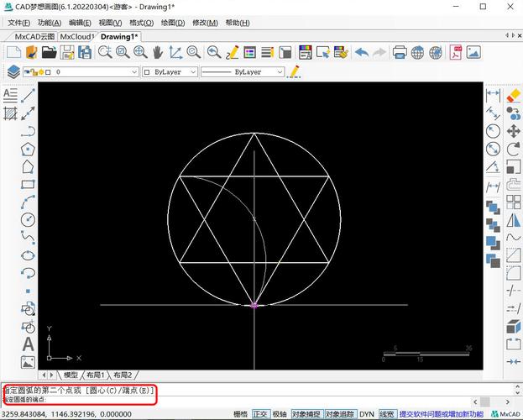Click the MxCAD logo in status bar
Screen dimensions: 523x420
505,414
